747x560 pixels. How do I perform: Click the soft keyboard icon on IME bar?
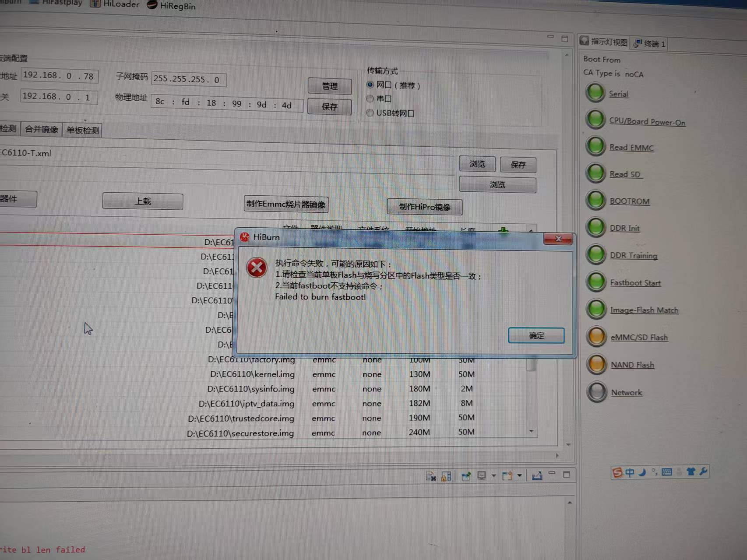point(667,472)
